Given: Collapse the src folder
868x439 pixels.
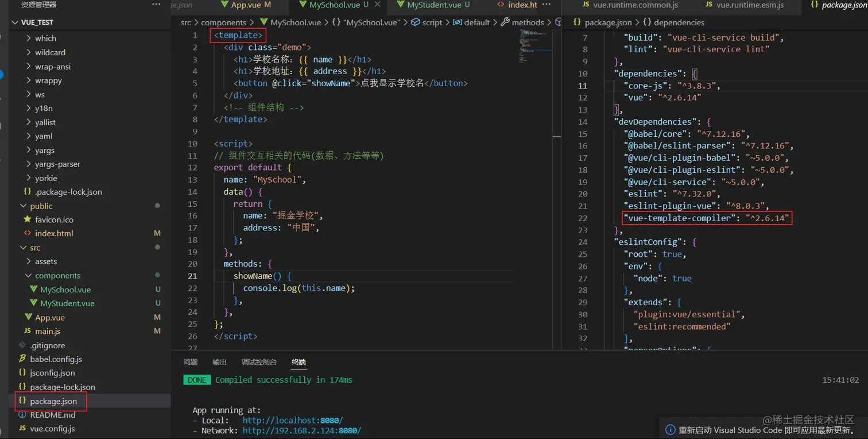Looking at the screenshot, I should tap(24, 248).
